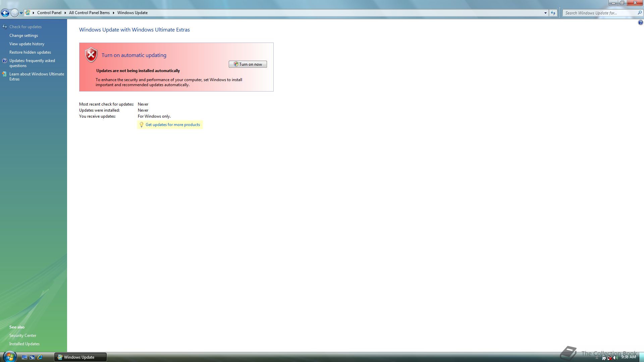Expand the arrow before Control Panel breadcrumb
This screenshot has width=644, height=362.
point(34,13)
